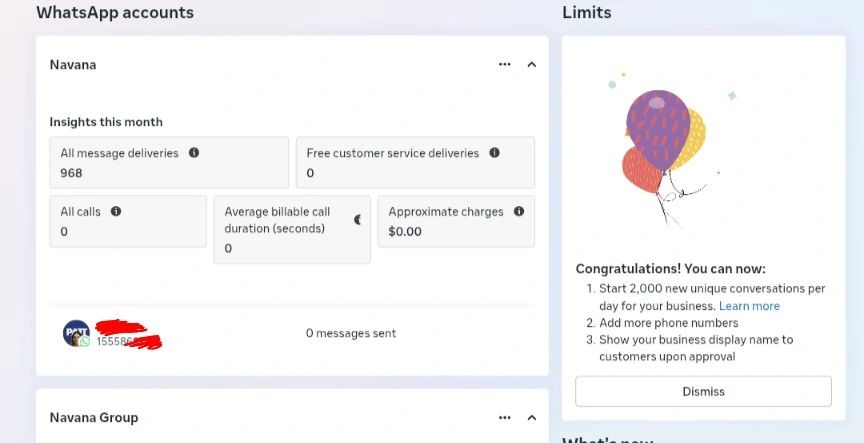Click the Limits heading

pyautogui.click(x=586, y=12)
